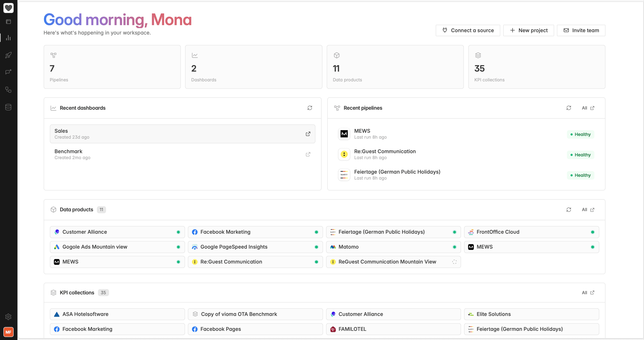
Task: Select MEWS pipeline name in Recent pipelines
Action: point(362,131)
